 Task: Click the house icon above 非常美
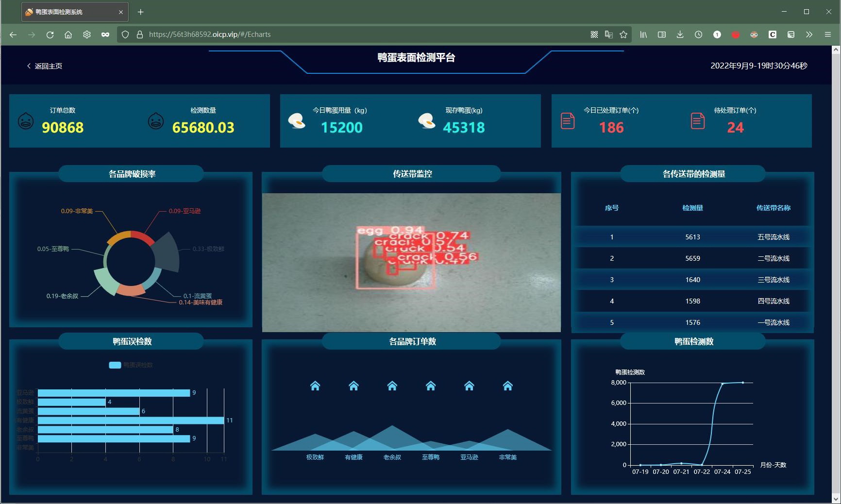pos(507,386)
